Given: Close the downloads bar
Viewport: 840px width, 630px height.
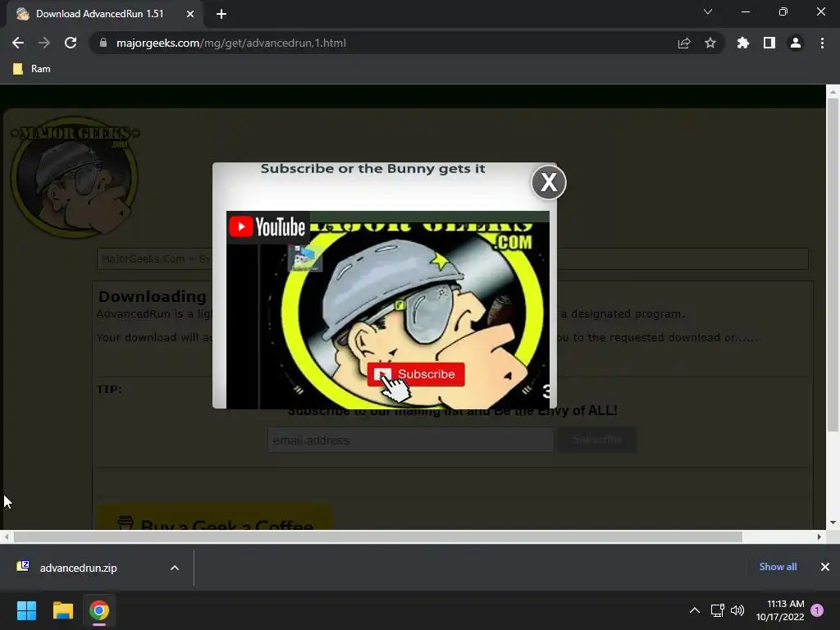Looking at the screenshot, I should tap(825, 567).
